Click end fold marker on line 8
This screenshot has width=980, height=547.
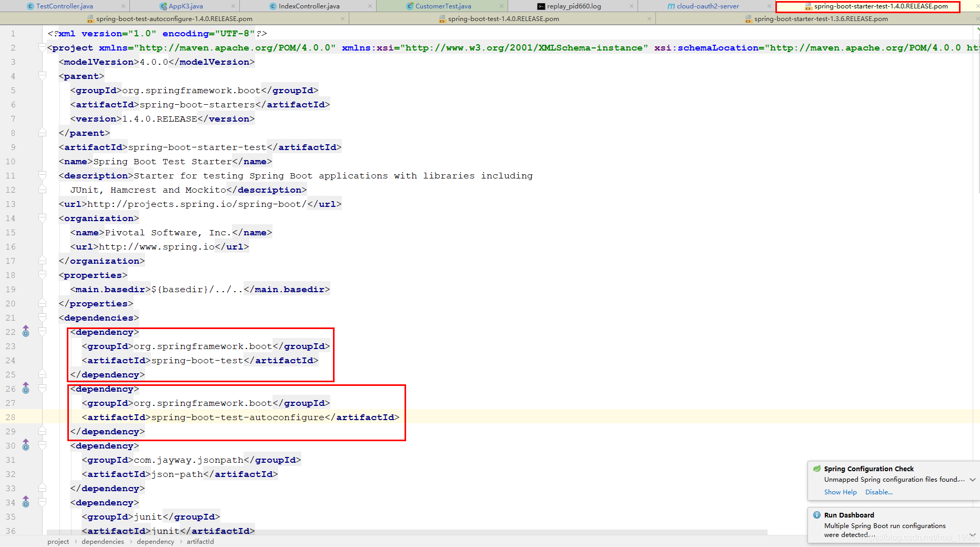[42, 133]
